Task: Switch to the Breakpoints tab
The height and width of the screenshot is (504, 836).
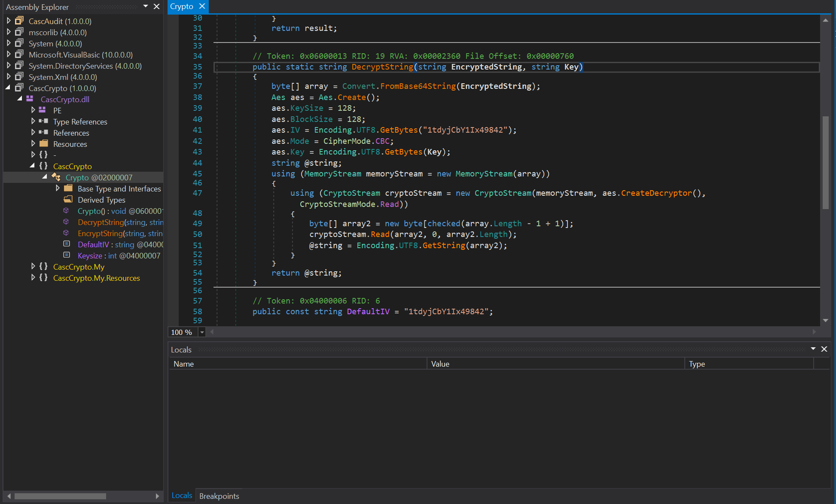Action: pos(219,496)
